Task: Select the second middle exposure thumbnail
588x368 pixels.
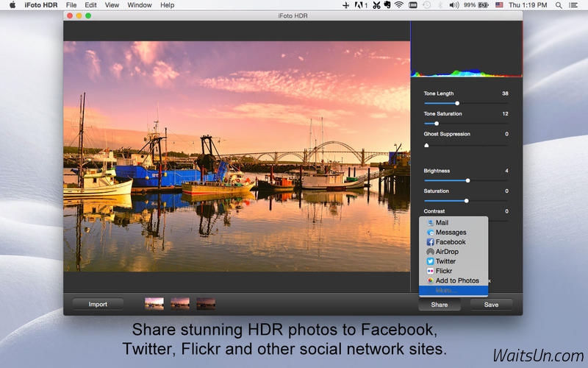Action: click(x=180, y=303)
